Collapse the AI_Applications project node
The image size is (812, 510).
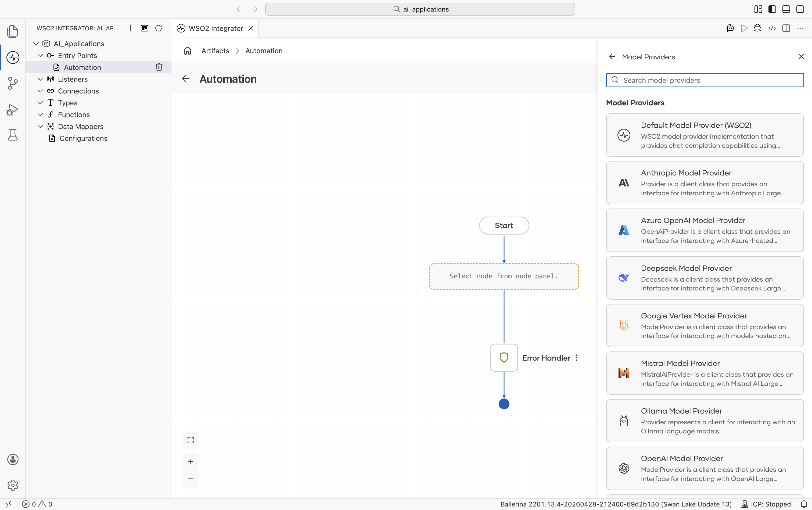pyautogui.click(x=36, y=44)
